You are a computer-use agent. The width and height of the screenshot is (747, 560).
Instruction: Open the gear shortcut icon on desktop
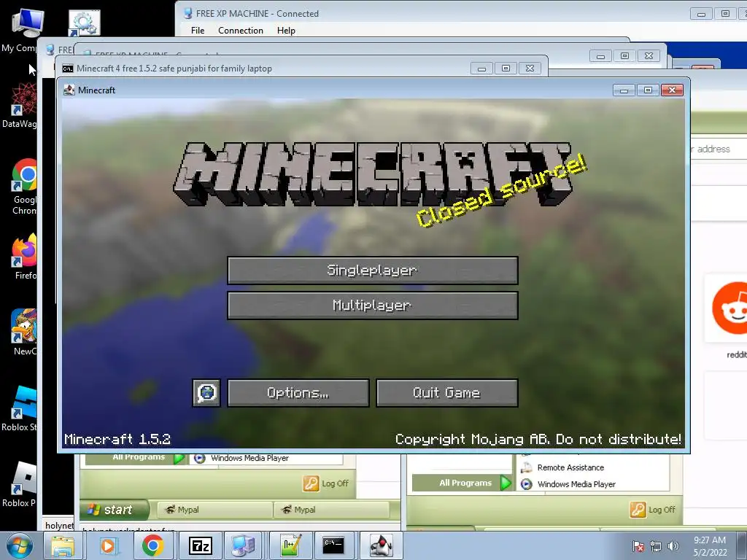pyautogui.click(x=84, y=23)
